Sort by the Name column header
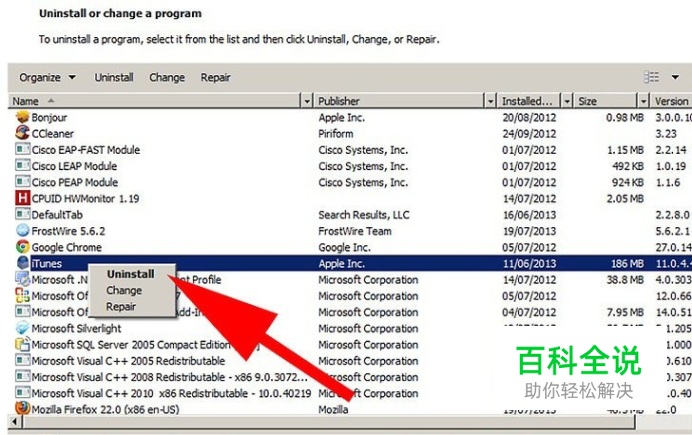This screenshot has width=692, height=435. click(154, 101)
